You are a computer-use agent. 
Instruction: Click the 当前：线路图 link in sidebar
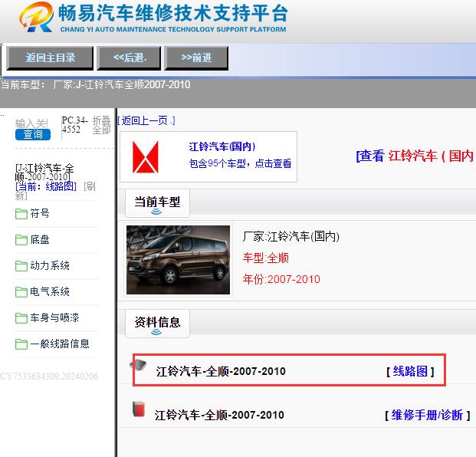point(46,186)
